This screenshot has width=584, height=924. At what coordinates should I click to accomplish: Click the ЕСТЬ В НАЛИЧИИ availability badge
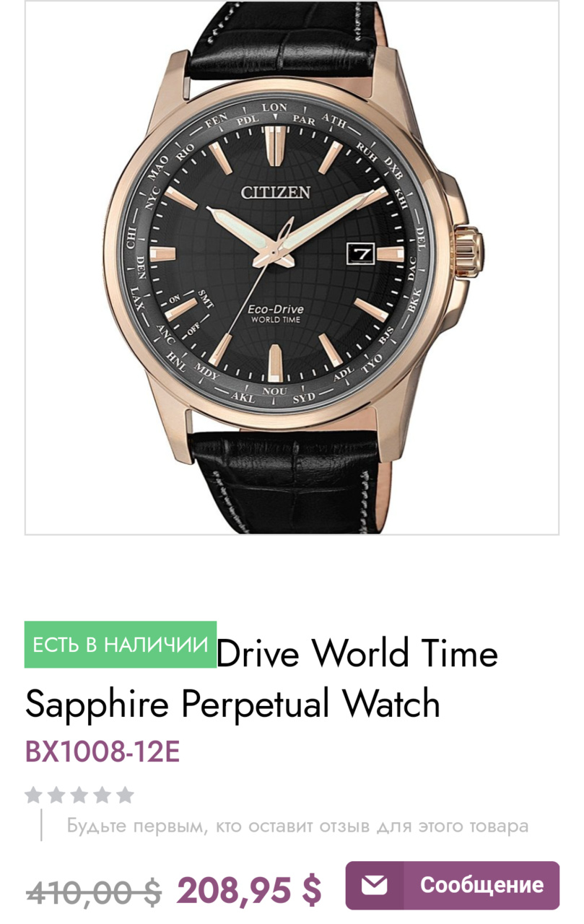click(x=121, y=645)
